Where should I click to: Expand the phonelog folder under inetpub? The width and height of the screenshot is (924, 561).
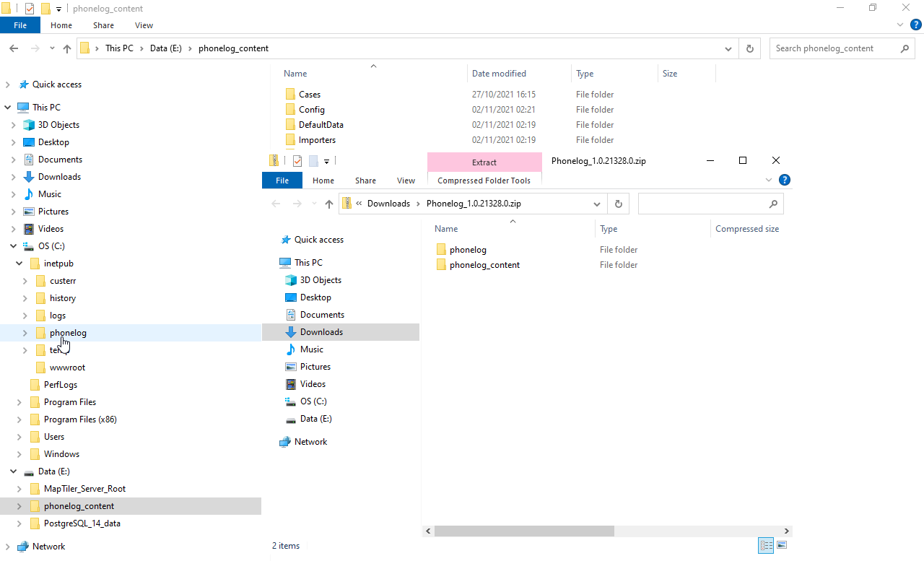click(25, 333)
